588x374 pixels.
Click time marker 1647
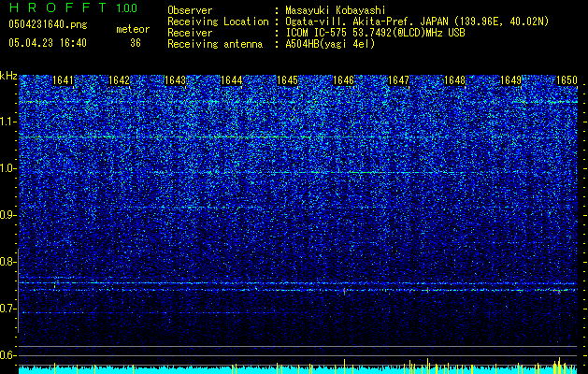pos(398,80)
